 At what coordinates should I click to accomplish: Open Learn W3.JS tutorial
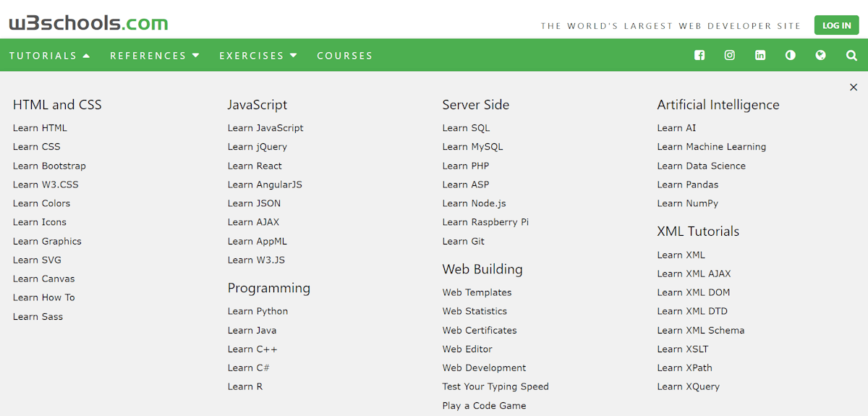tap(257, 260)
